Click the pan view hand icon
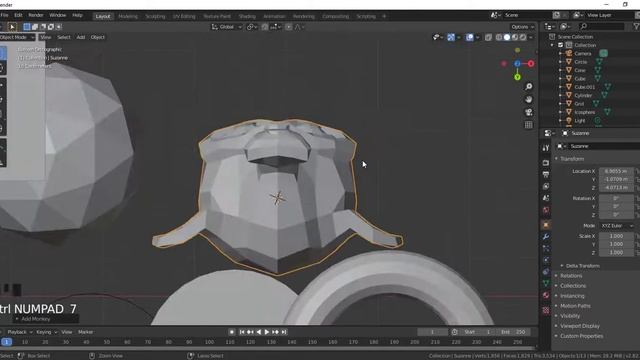This screenshot has height=360, width=640. (529, 99)
